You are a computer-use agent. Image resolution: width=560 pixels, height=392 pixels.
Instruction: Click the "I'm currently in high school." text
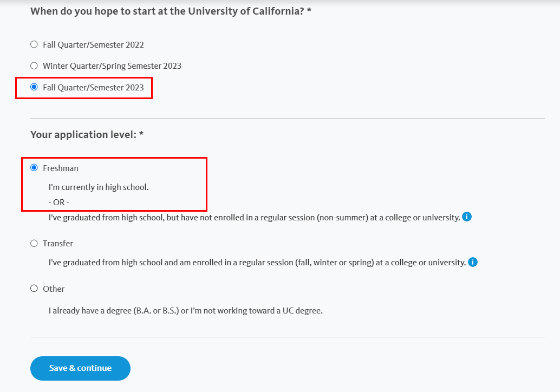99,187
